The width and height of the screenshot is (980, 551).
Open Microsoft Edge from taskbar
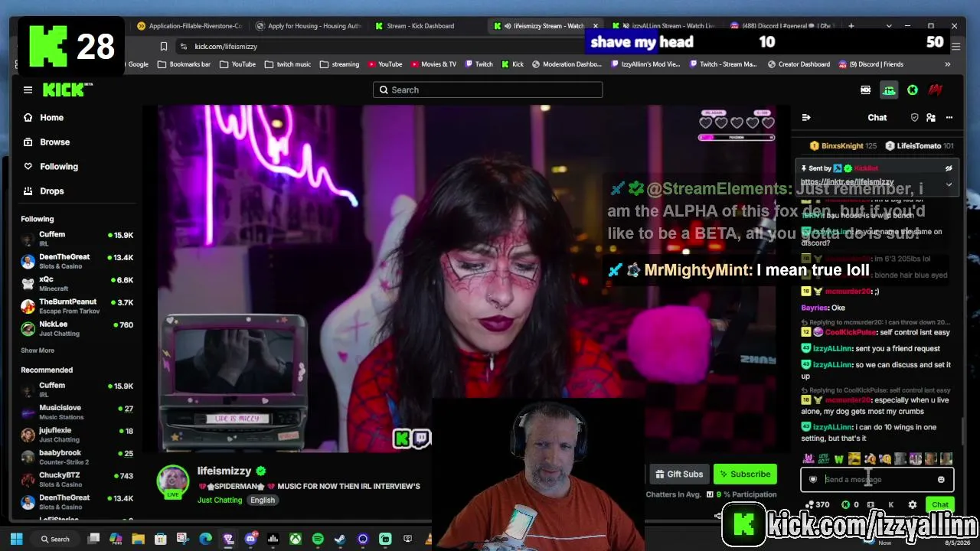point(206,539)
